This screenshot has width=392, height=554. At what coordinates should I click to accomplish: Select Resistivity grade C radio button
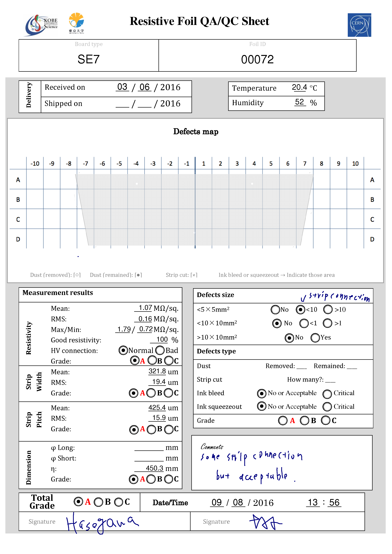[x=169, y=361]
